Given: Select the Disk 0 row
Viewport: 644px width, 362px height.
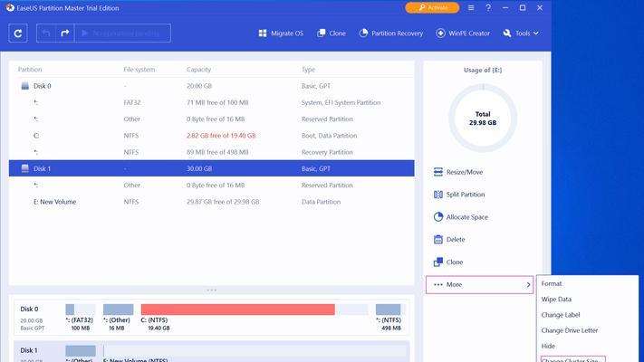Looking at the screenshot, I should click(212, 86).
